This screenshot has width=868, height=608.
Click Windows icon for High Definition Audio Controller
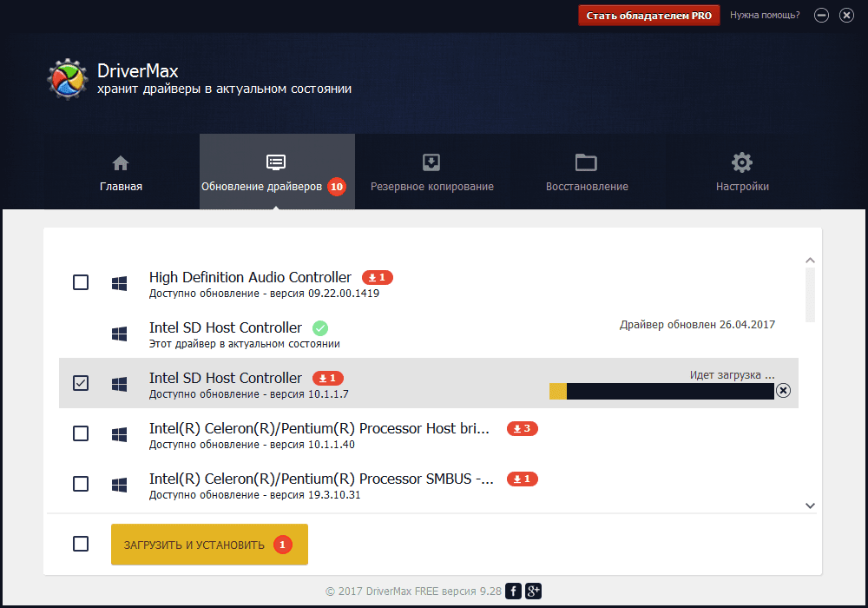point(119,283)
